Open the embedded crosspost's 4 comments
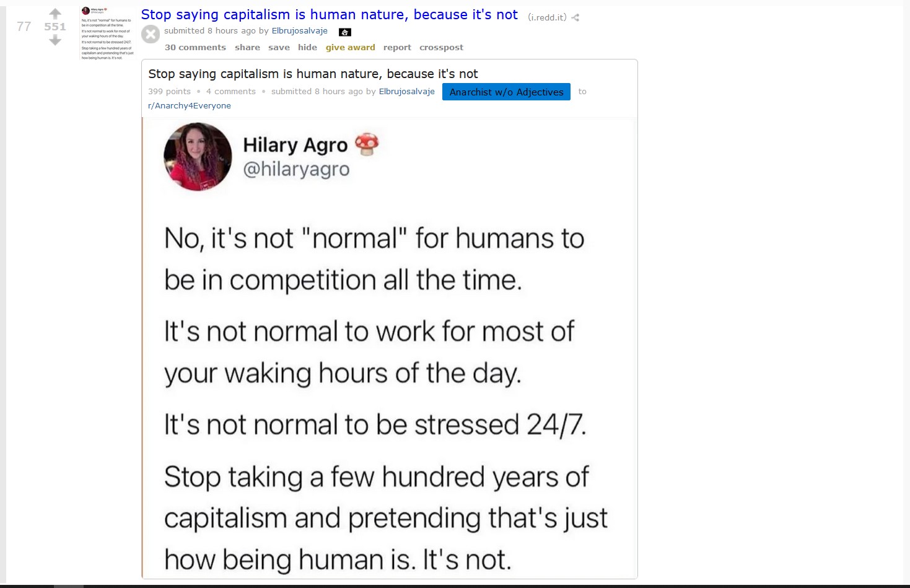 pyautogui.click(x=231, y=91)
